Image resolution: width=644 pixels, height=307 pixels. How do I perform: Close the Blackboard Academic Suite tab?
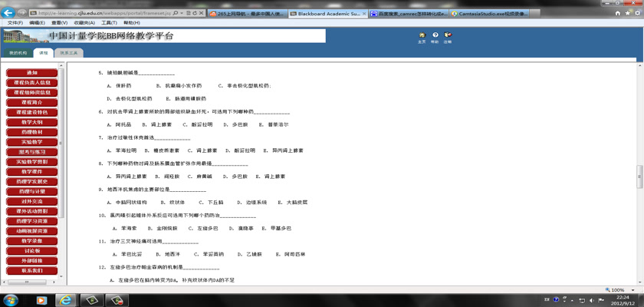pos(364,14)
